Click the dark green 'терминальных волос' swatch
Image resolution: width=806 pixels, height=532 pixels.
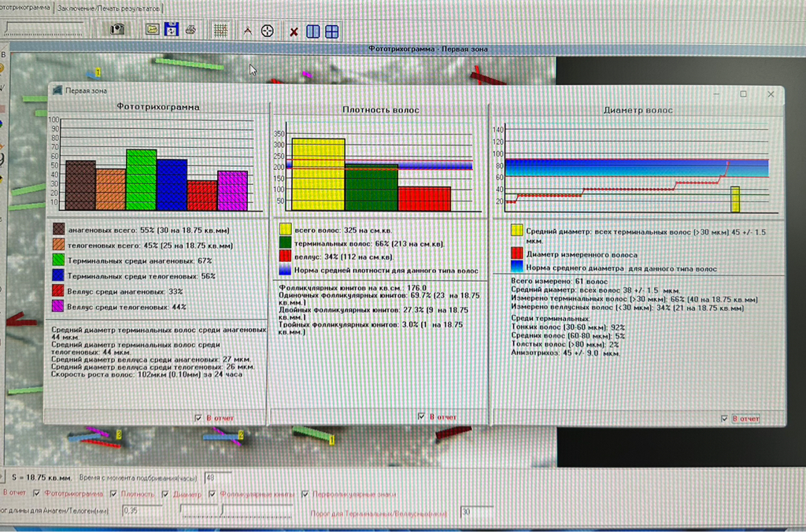coord(285,242)
